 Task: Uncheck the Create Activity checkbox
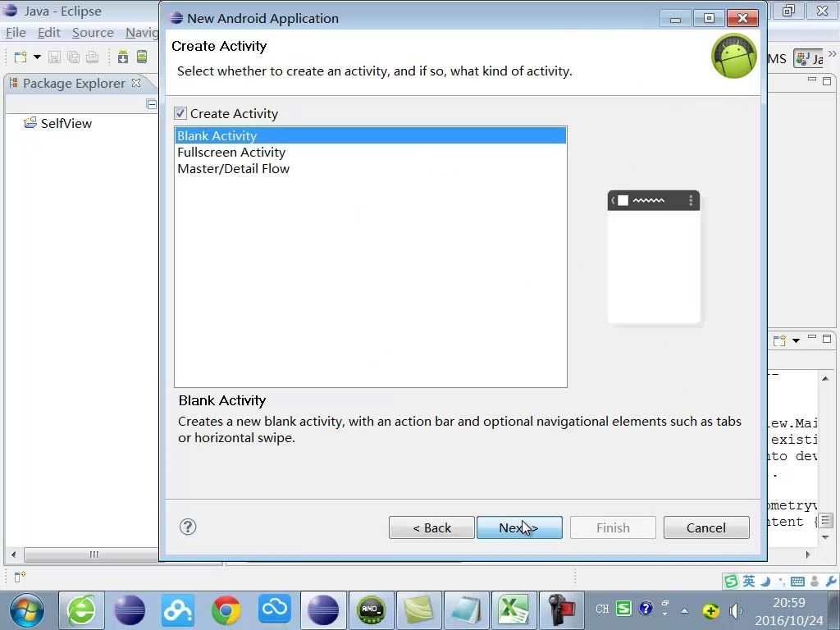tap(180, 113)
